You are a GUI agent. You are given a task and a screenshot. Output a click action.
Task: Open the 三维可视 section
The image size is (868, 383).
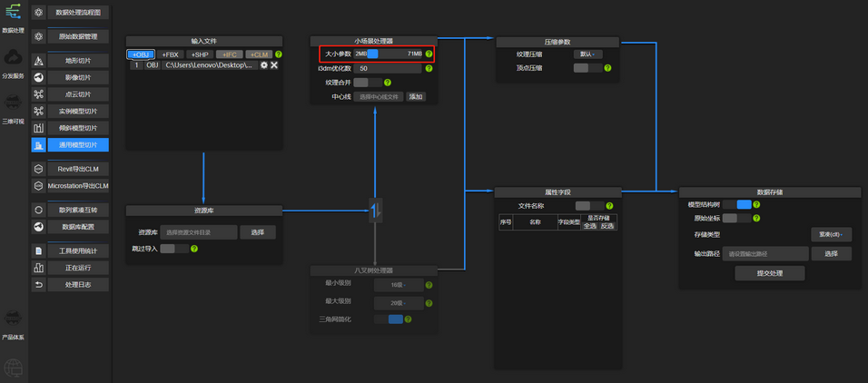[13, 109]
